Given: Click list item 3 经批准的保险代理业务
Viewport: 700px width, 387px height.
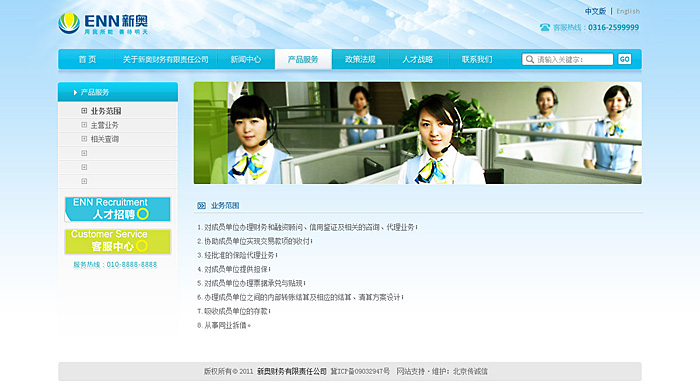Looking at the screenshot, I should coord(238,255).
